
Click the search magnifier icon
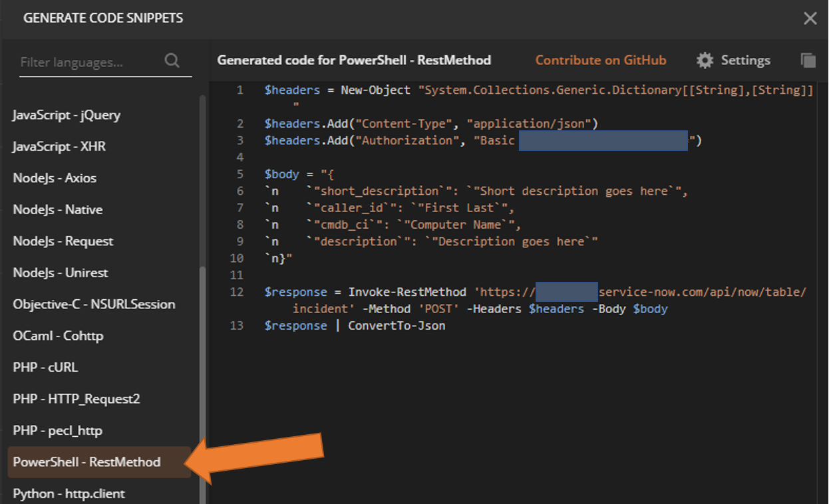[x=172, y=61]
